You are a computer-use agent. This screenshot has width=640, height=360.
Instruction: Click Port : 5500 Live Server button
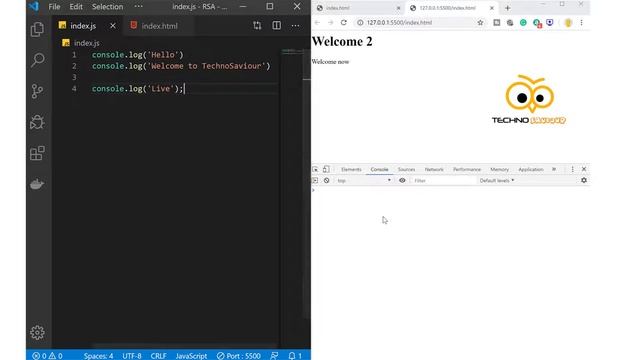pyautogui.click(x=238, y=356)
